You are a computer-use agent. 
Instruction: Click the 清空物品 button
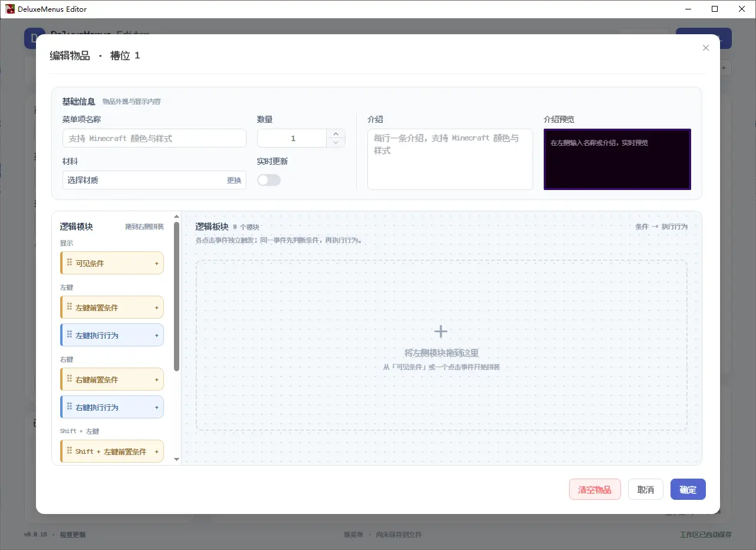point(595,489)
